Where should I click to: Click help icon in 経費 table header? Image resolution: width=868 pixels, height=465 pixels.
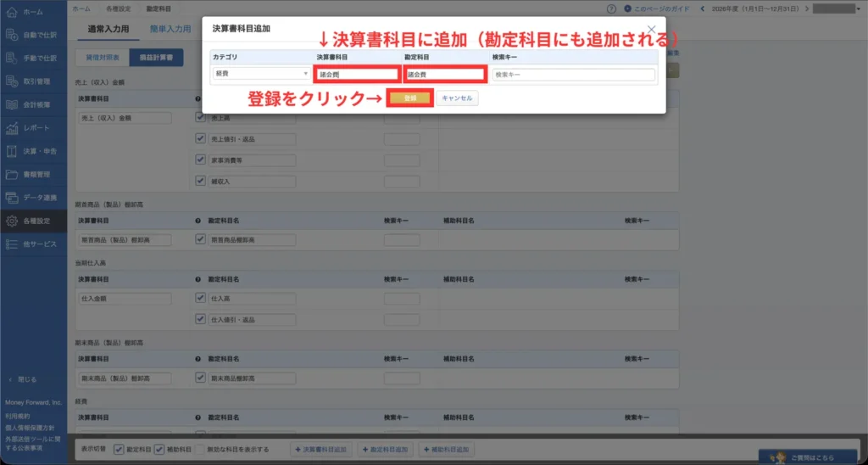pos(198,417)
